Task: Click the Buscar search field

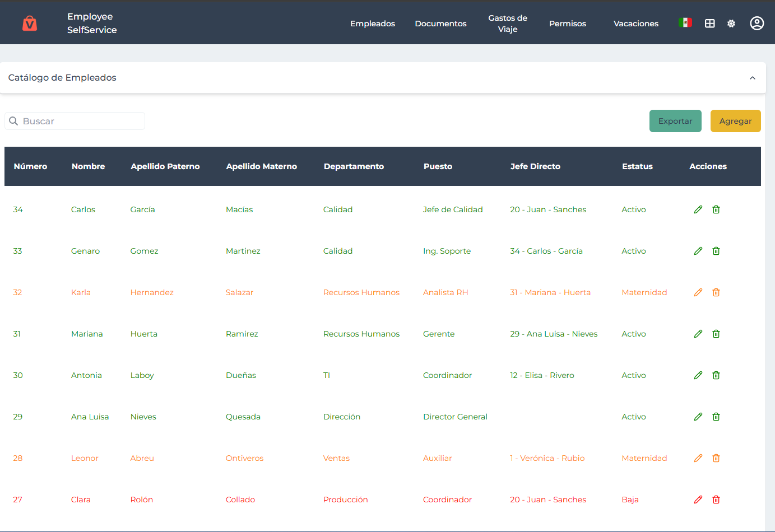Action: (75, 121)
